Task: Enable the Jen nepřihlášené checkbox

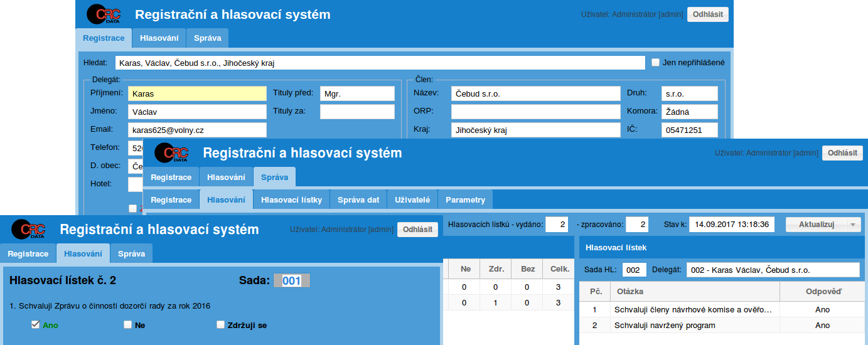Action: click(655, 63)
